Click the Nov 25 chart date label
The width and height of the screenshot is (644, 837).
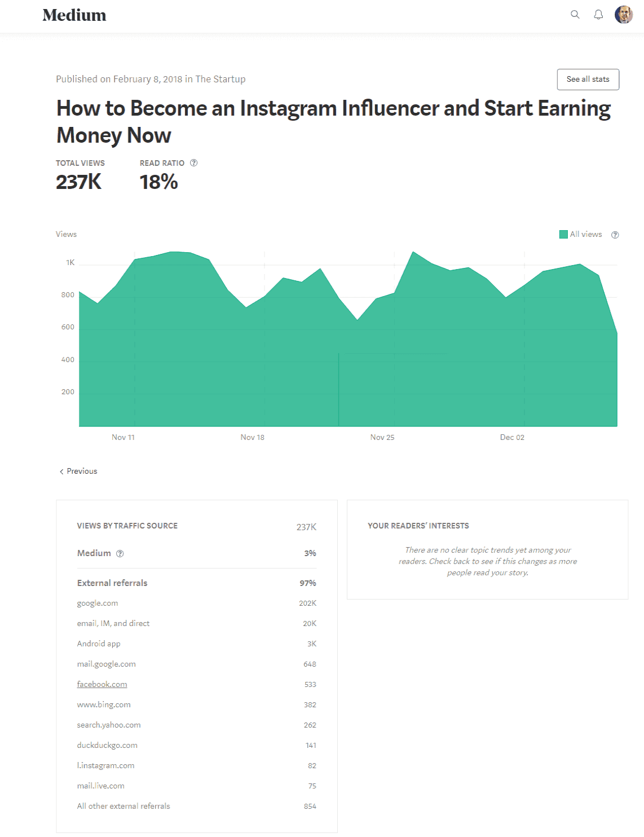click(382, 437)
